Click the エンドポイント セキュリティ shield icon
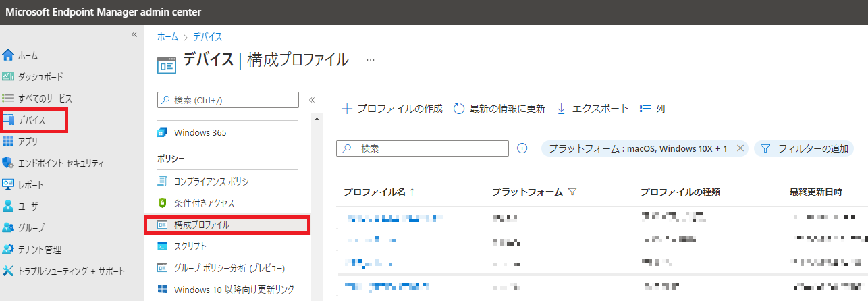Image resolution: width=868 pixels, height=301 pixels. coord(8,163)
